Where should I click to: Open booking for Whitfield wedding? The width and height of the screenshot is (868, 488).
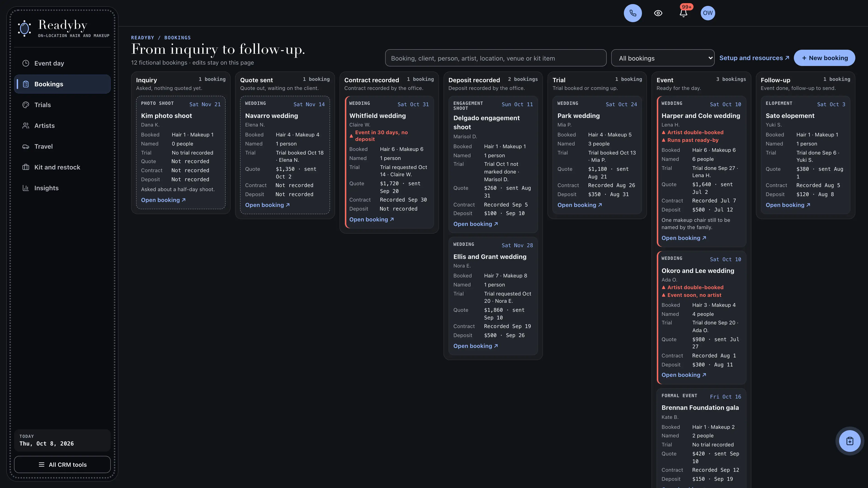372,220
